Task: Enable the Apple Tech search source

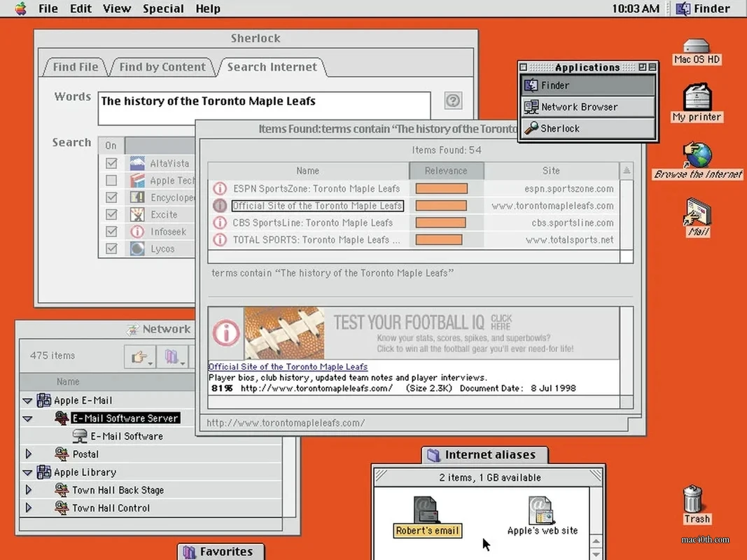Action: point(110,180)
